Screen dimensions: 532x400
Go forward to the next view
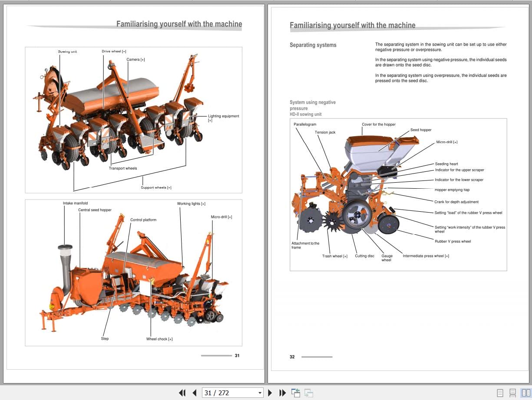(x=308, y=393)
